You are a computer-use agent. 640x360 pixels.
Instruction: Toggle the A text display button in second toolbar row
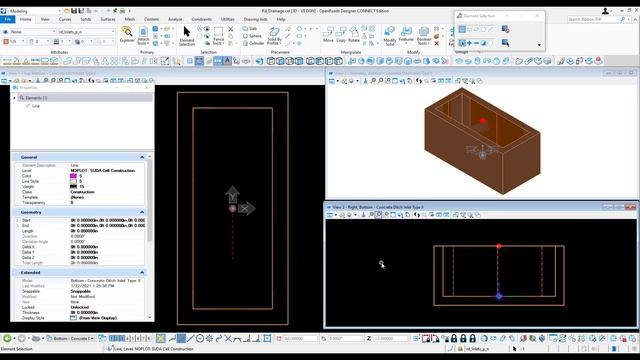(227, 61)
